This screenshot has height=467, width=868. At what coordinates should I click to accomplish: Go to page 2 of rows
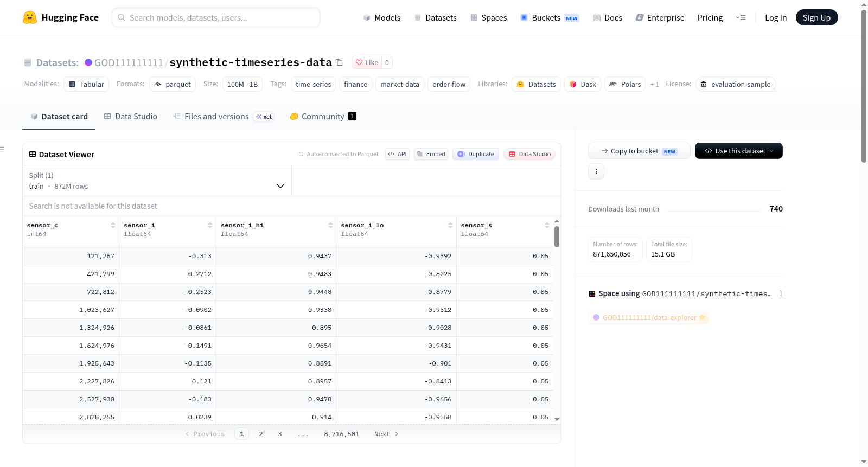click(x=261, y=434)
